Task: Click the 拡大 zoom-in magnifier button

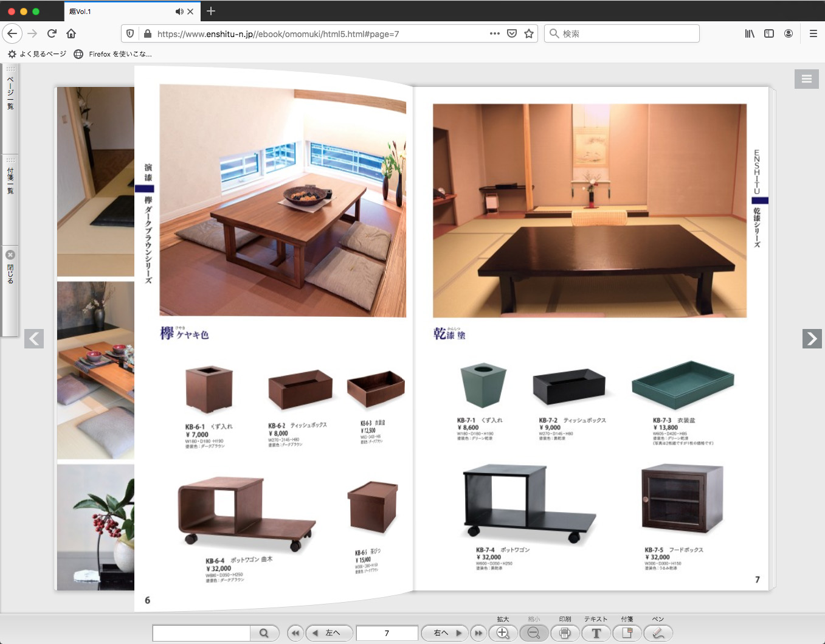Action: (503, 633)
